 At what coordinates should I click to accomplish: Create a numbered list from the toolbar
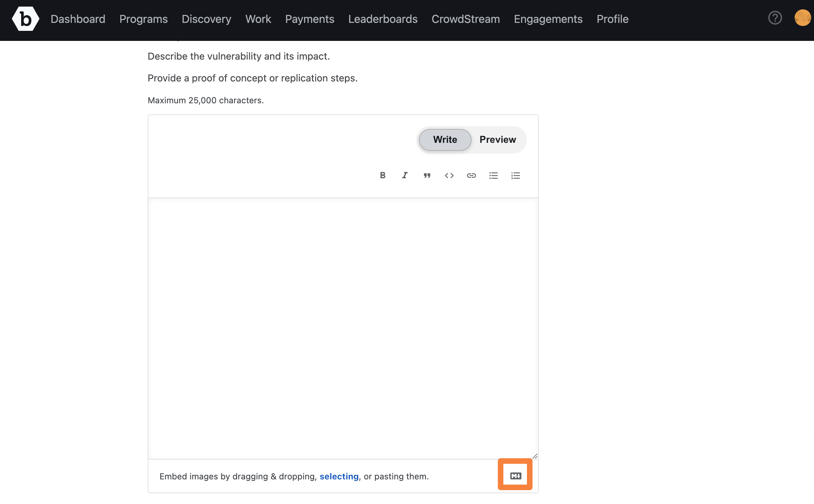(516, 175)
